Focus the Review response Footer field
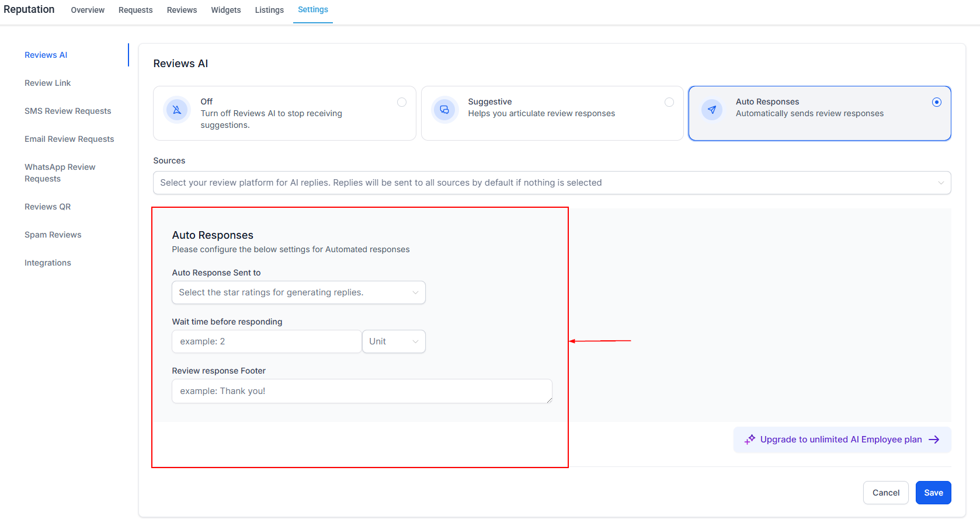 tap(362, 391)
